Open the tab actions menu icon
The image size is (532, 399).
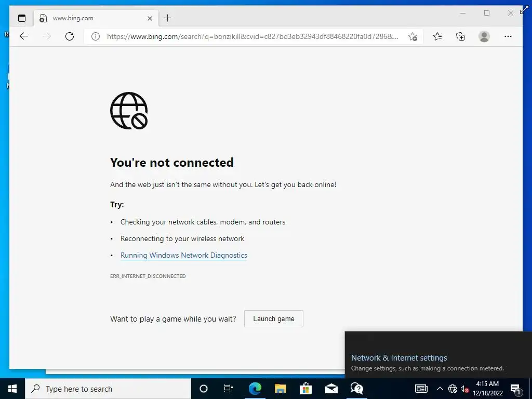(x=22, y=18)
